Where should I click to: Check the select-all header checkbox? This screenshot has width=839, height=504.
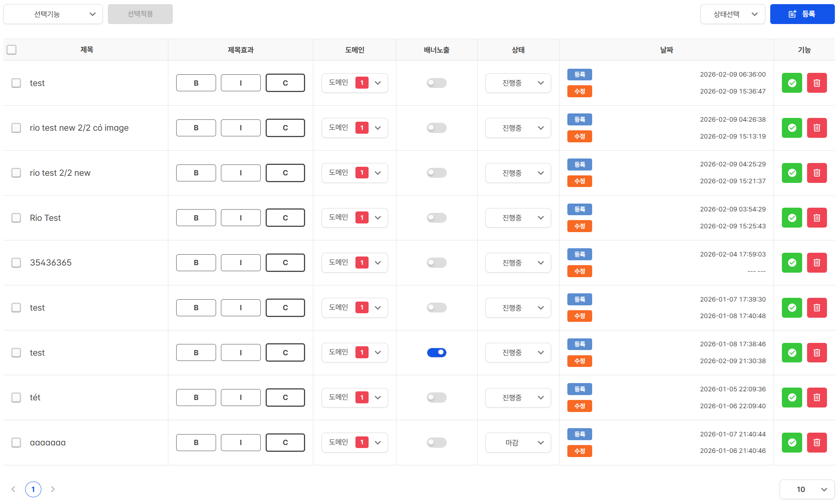[12, 50]
